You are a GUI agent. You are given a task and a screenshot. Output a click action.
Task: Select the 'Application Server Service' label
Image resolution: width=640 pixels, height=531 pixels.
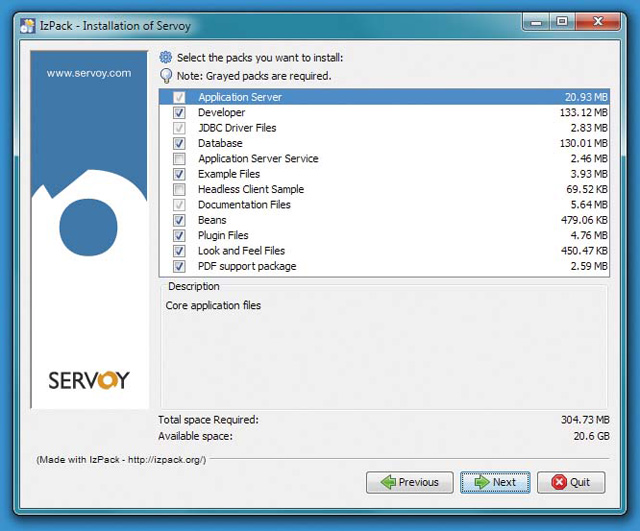pyautogui.click(x=258, y=158)
